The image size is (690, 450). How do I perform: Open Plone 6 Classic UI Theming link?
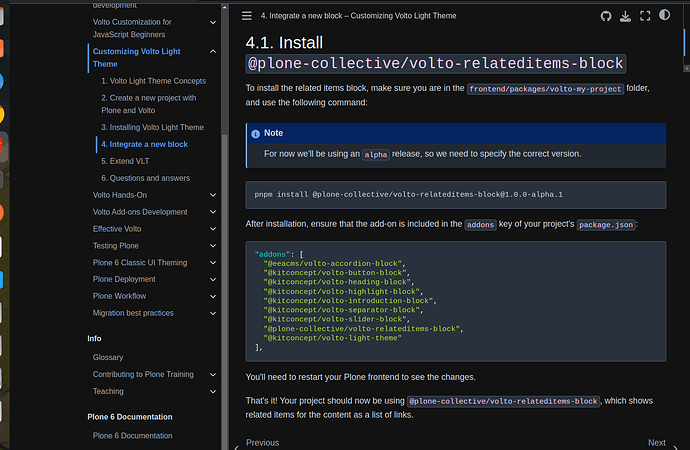click(139, 263)
